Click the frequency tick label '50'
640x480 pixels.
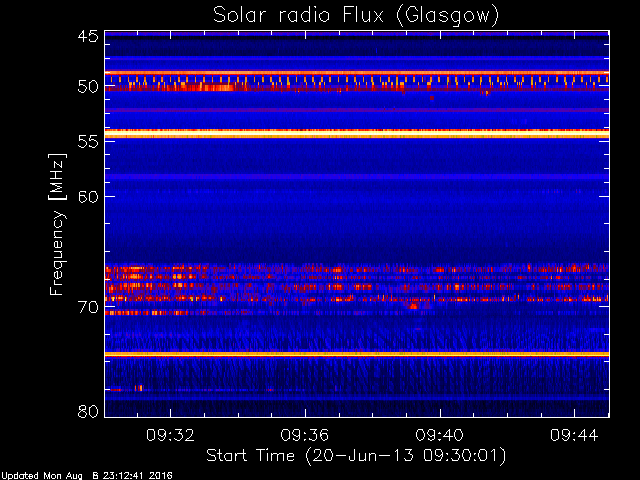(88, 87)
